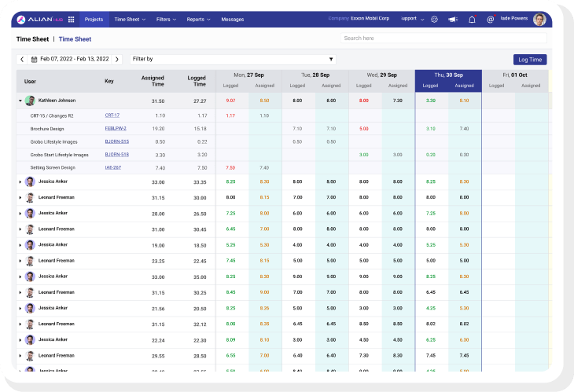
Task: Select the Tue, 28 Sep column header
Action: [315, 75]
